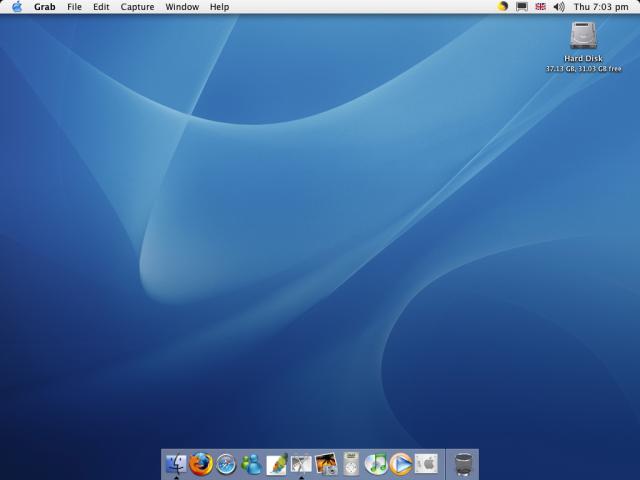Open the Window menu
This screenshot has width=640, height=480.
click(182, 7)
